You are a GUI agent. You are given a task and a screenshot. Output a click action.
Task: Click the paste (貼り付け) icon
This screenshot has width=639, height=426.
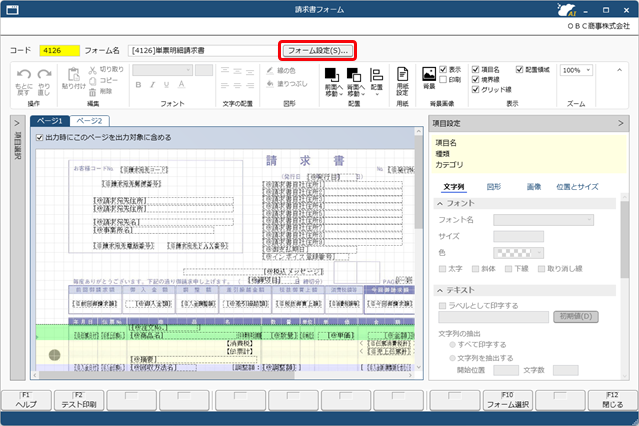coord(74,74)
